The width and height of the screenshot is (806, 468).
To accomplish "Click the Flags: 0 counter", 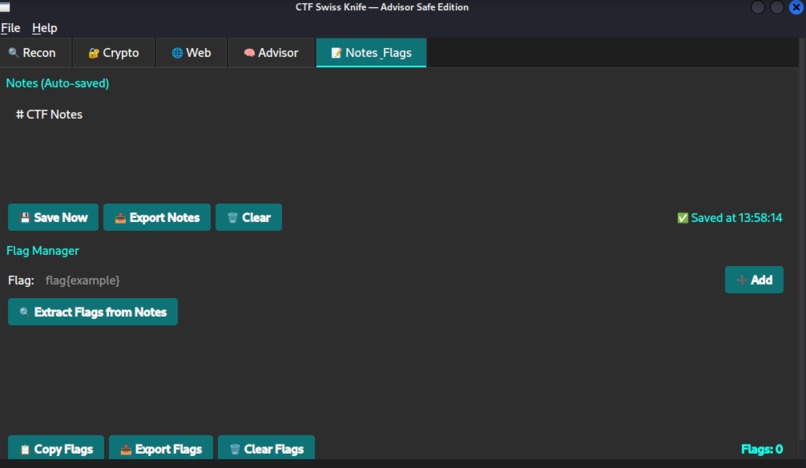I will (762, 449).
